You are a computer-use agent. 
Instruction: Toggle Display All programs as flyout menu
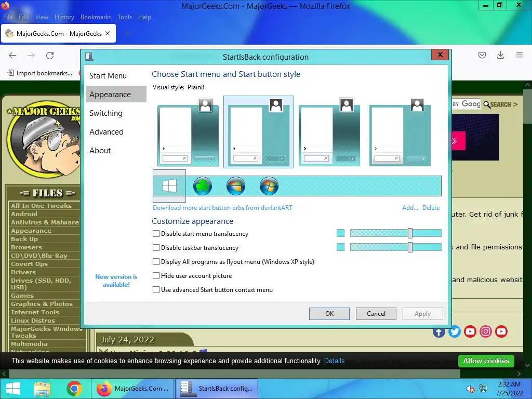156,262
